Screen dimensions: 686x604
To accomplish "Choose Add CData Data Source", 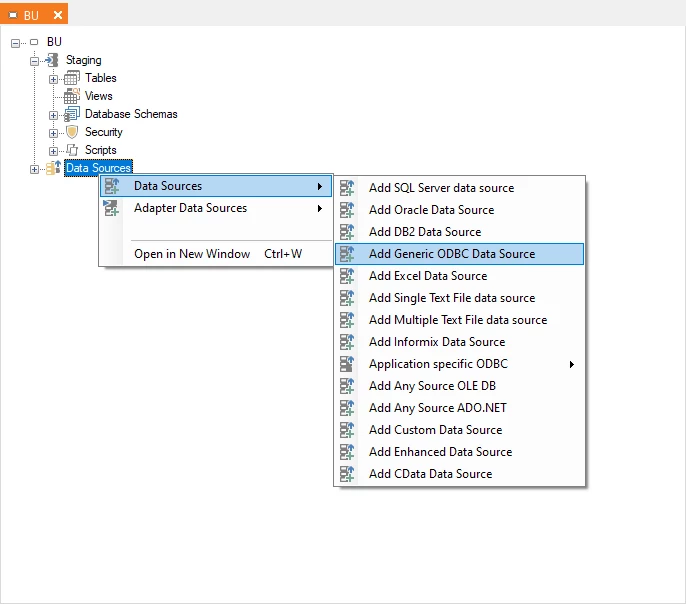I will pyautogui.click(x=459, y=474).
